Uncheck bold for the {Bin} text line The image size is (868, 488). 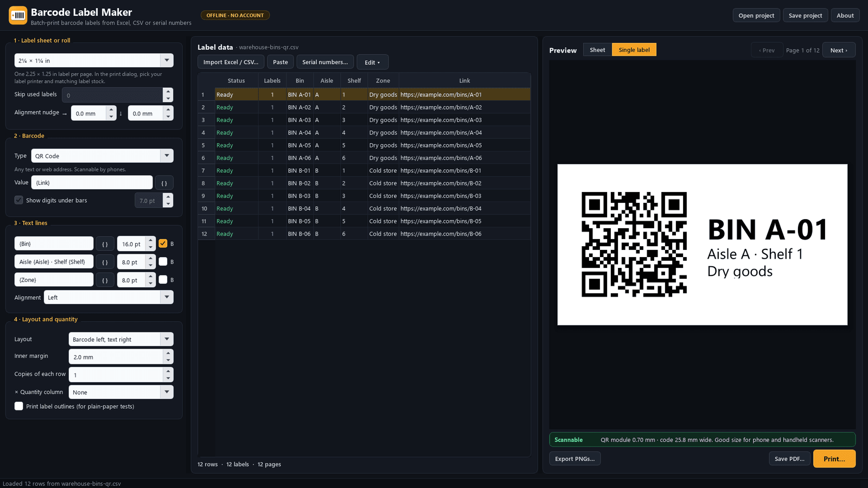[163, 243]
